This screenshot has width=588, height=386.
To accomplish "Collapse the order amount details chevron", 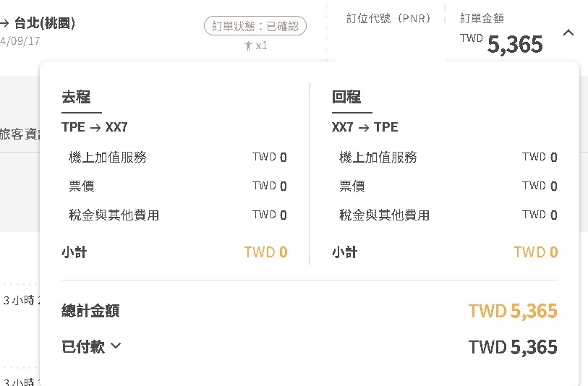I will coord(568,33).
